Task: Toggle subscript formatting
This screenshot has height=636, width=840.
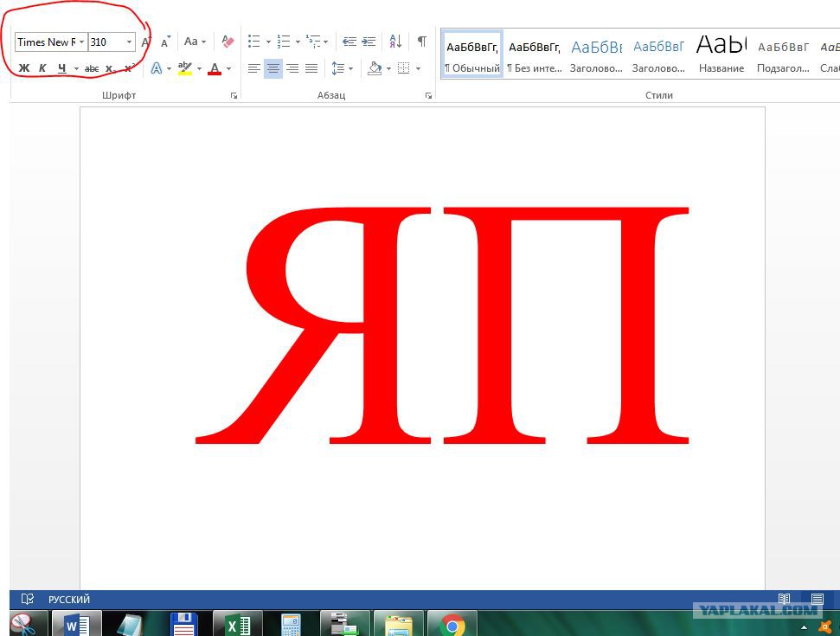Action: coord(110,68)
